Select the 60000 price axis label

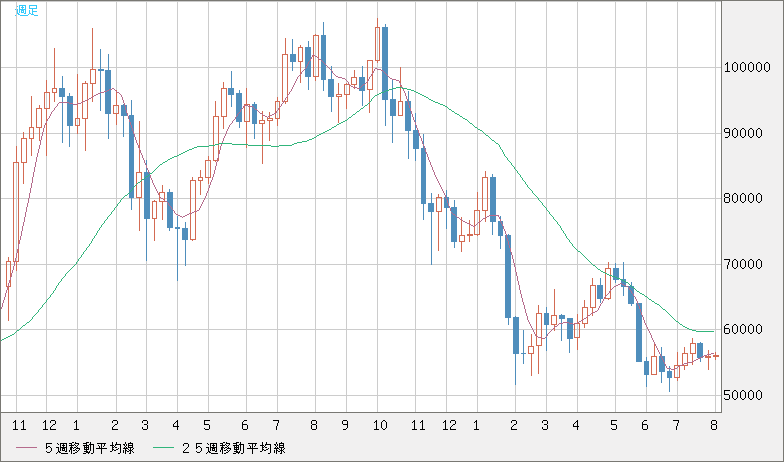744,330
